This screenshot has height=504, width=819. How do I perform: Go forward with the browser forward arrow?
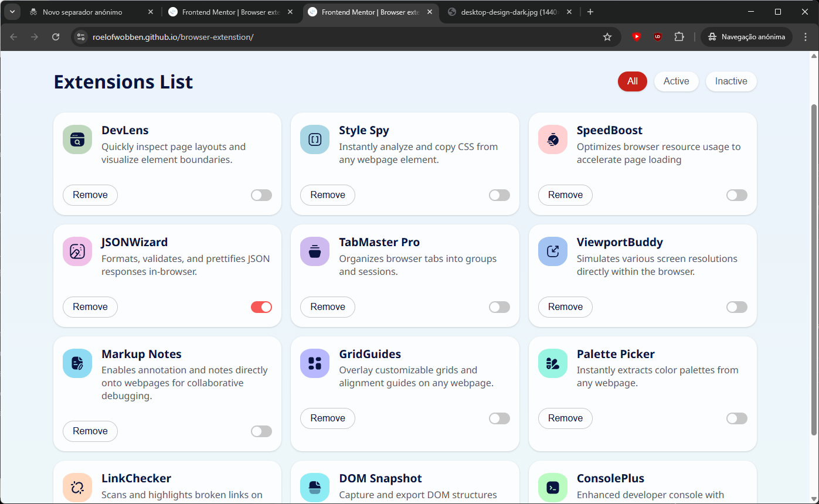pyautogui.click(x=35, y=37)
